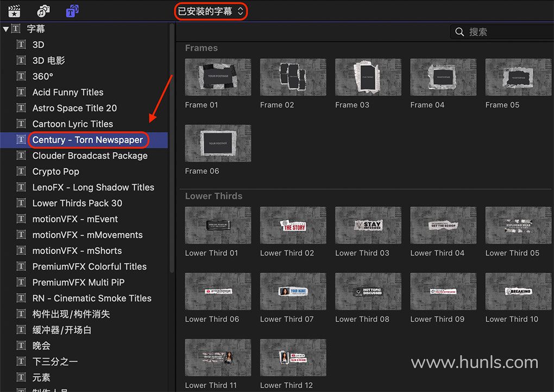This screenshot has width=554, height=392.
Task: Select the Lower Third 09 thumbnail
Action: coord(443,292)
